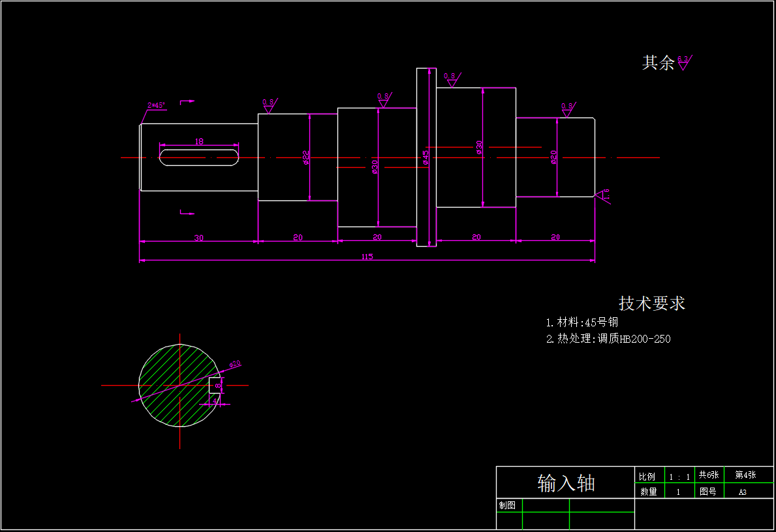
Task: Select the 热处理:调质HB200-250 text line
Action: click(x=608, y=339)
